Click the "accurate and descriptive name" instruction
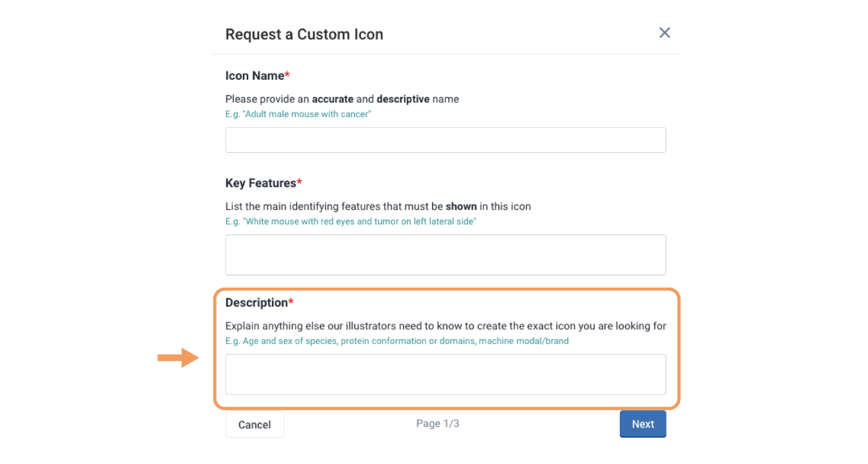Image resolution: width=868 pixels, height=464 pixels. (342, 99)
